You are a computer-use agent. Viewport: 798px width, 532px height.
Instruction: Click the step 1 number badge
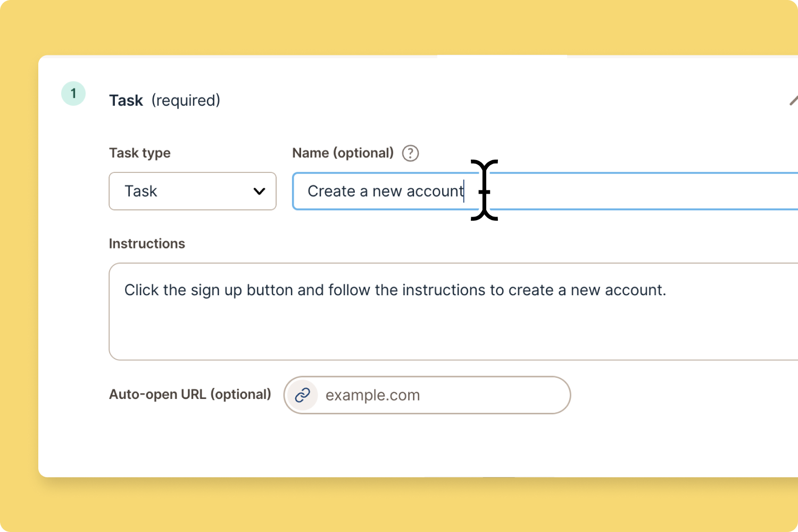tap(73, 94)
